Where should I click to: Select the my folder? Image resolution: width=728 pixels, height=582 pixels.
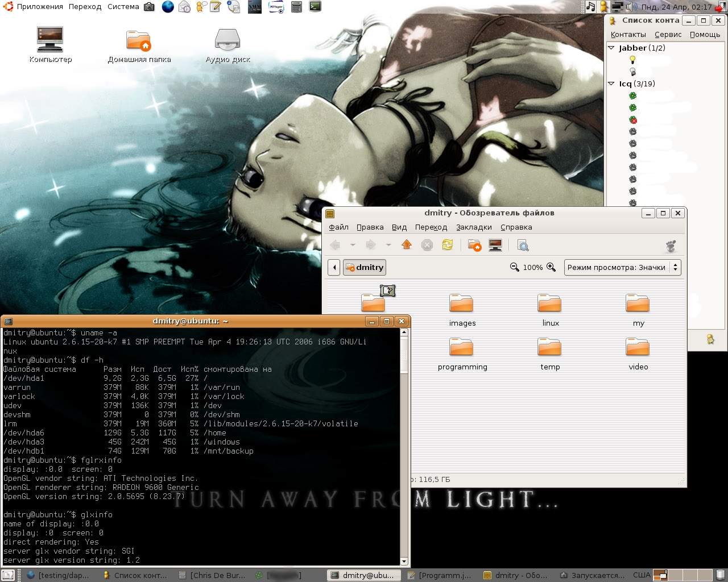638,310
